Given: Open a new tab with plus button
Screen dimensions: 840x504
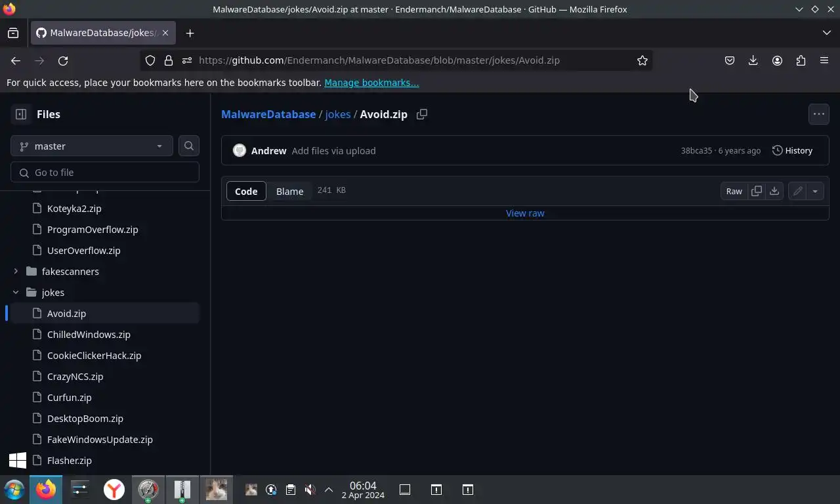Looking at the screenshot, I should point(190,33).
